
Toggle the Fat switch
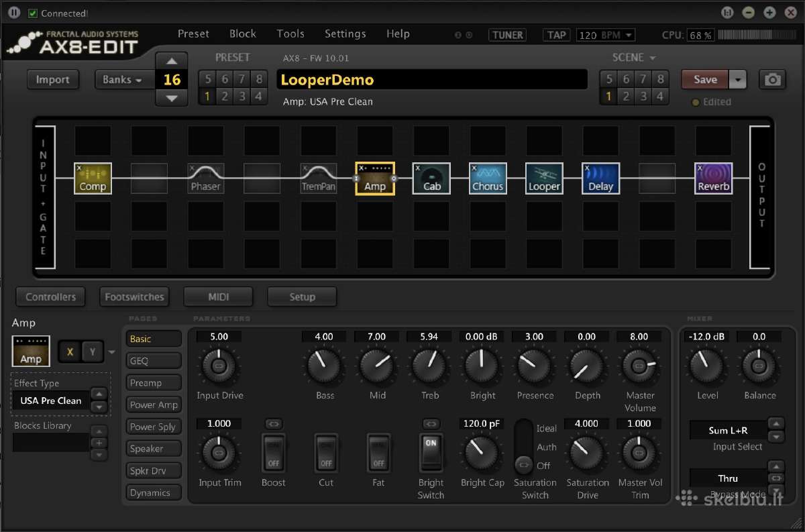click(x=378, y=453)
